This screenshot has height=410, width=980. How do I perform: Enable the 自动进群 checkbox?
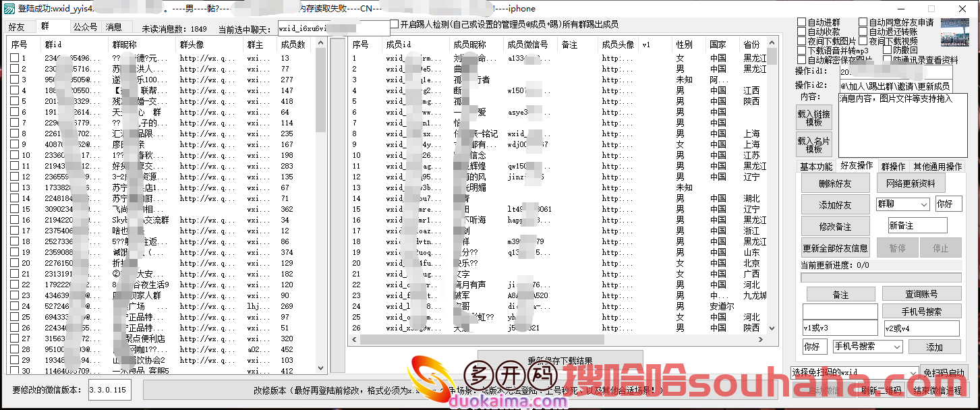click(x=802, y=22)
